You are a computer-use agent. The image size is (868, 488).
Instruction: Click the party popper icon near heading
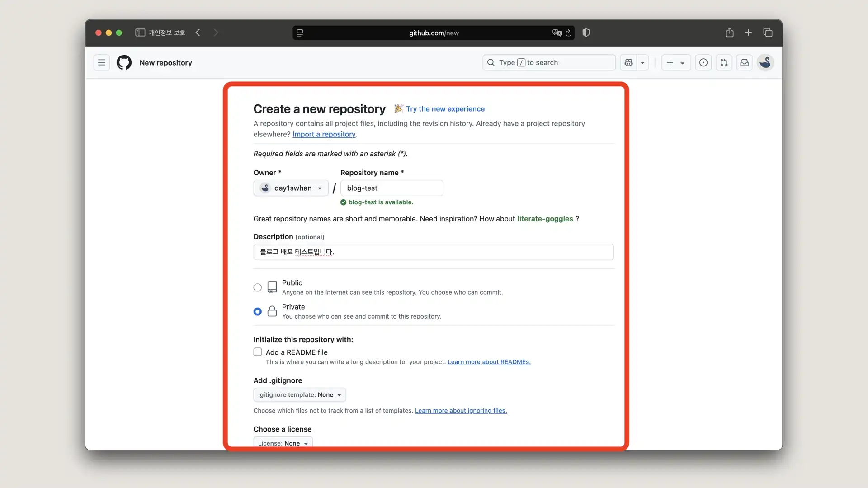(398, 108)
